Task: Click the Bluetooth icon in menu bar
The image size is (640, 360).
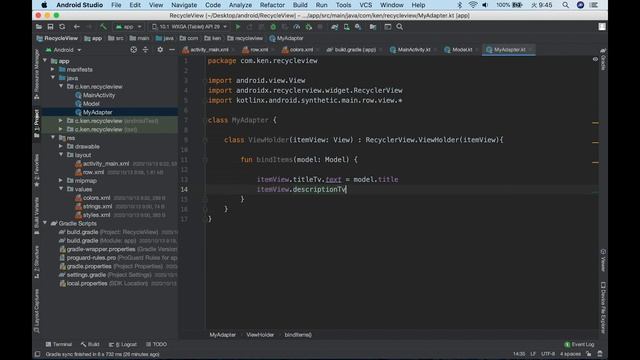Action: 460,5
